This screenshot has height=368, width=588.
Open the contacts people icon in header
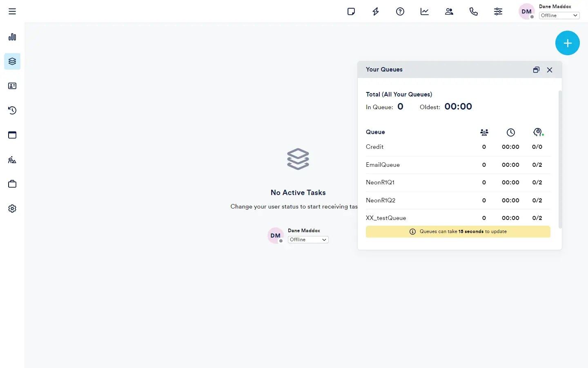pos(449,11)
